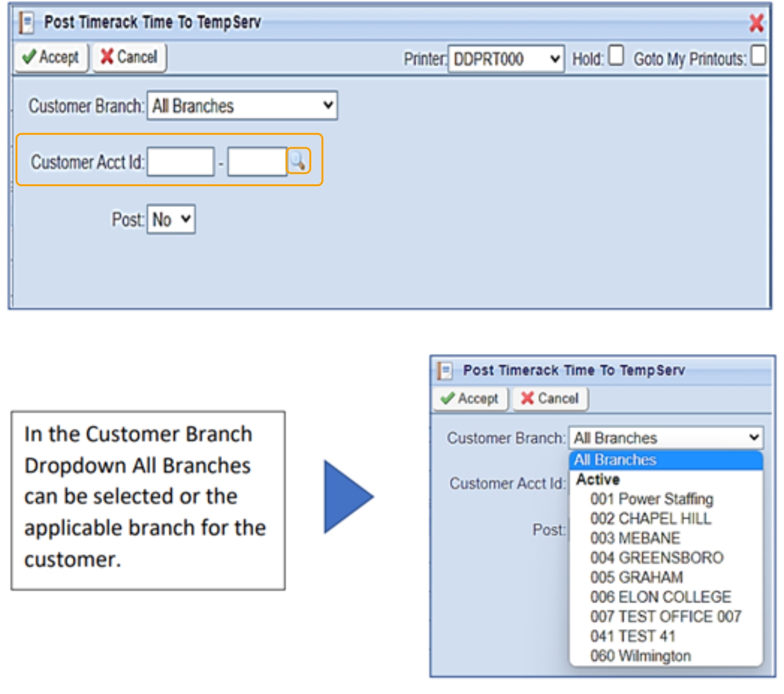Choose 060 Wilmington branch
This screenshot has height=694, width=784.
tap(640, 656)
